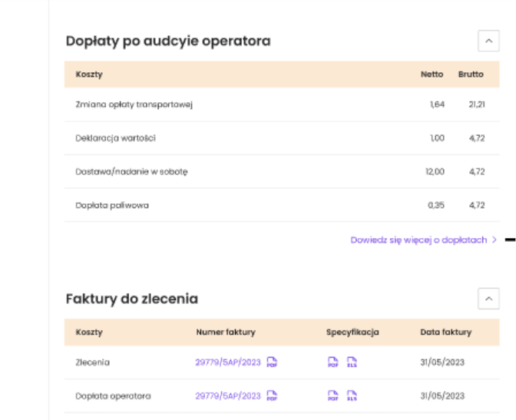
Task: Download invoice PDF icon in Zlecenia row
Action: (x=272, y=362)
